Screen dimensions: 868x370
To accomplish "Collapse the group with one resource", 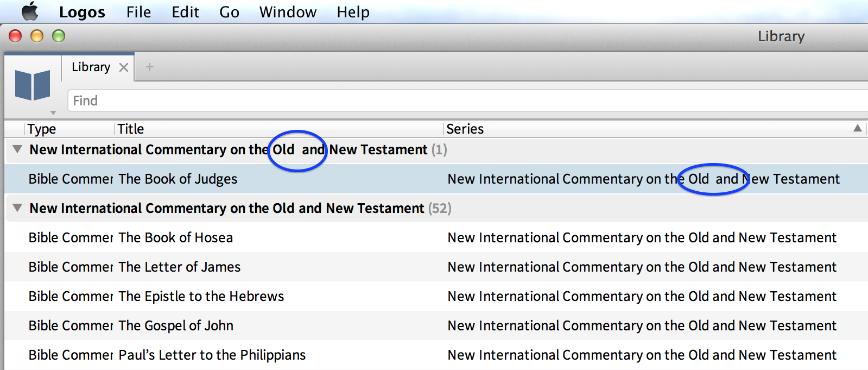I will (17, 149).
